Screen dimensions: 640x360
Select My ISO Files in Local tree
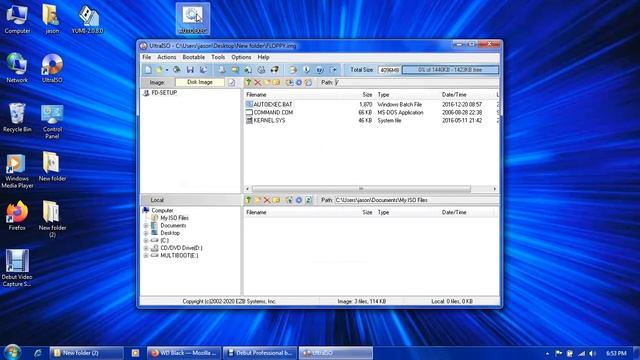[174, 218]
